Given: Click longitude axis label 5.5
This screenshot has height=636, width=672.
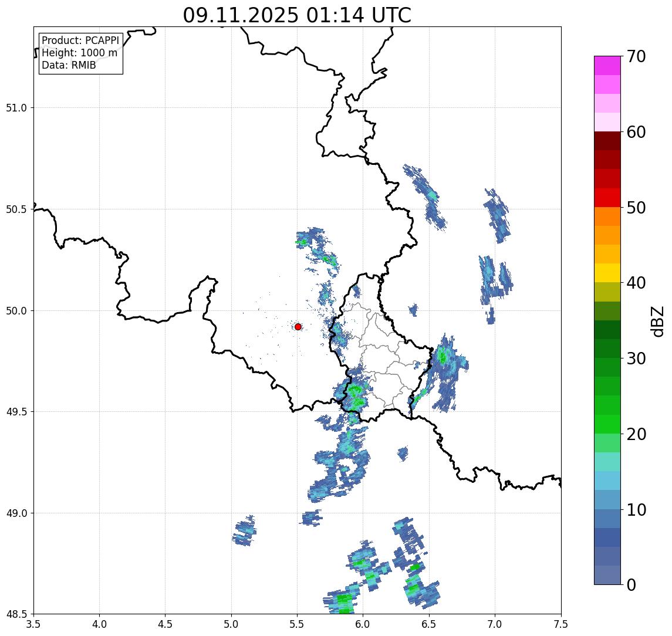Looking at the screenshot, I should pyautogui.click(x=298, y=624).
